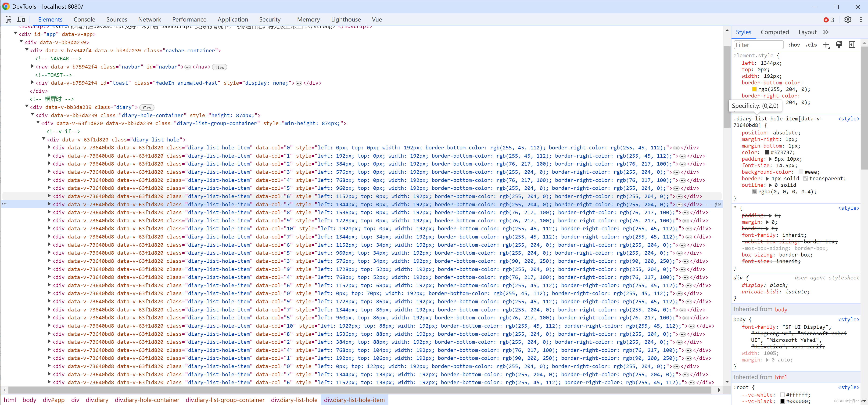The width and height of the screenshot is (868, 405).
Task: Click the flex badge next to diary div
Action: [x=147, y=108]
